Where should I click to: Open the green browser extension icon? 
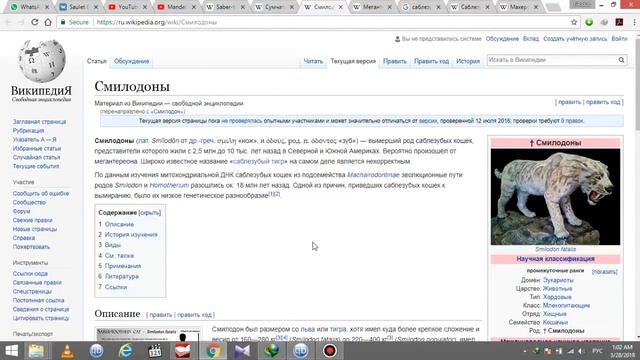coord(589,22)
